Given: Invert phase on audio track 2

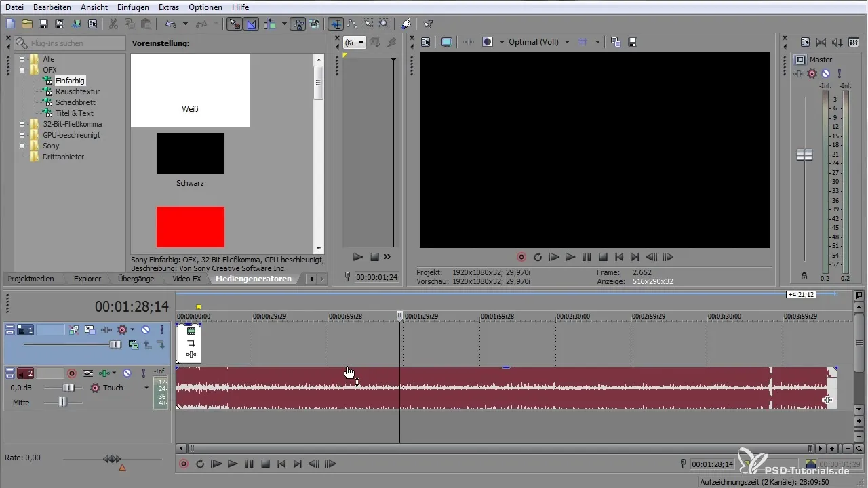Looking at the screenshot, I should point(89,373).
